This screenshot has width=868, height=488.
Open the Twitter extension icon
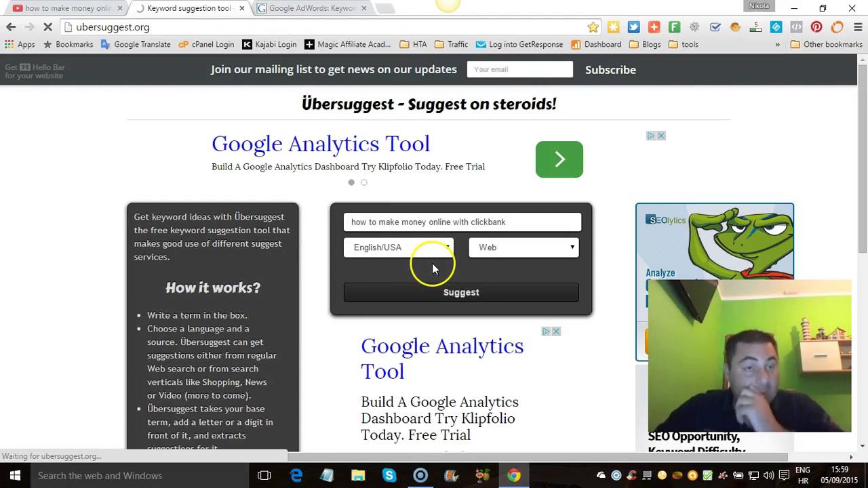point(633,27)
